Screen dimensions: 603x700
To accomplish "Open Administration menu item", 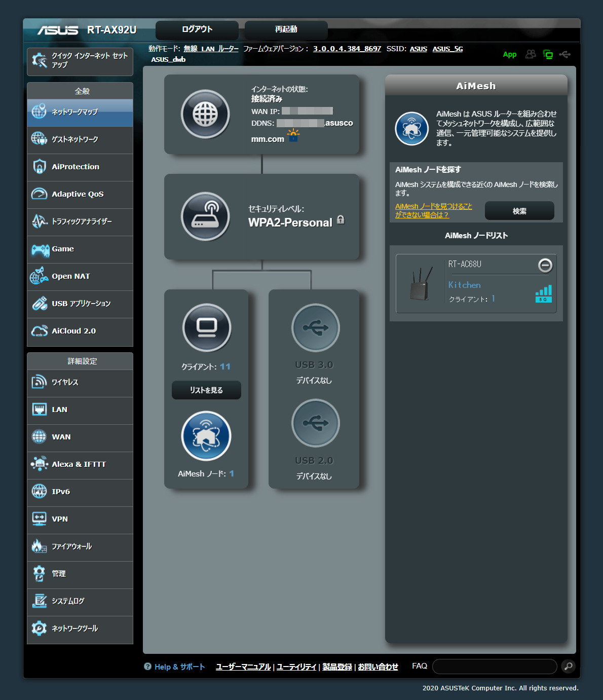I will coord(80,574).
